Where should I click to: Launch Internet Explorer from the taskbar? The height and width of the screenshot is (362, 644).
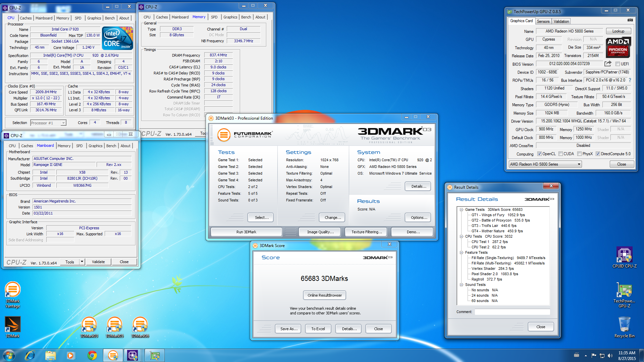pyautogui.click(x=30, y=355)
